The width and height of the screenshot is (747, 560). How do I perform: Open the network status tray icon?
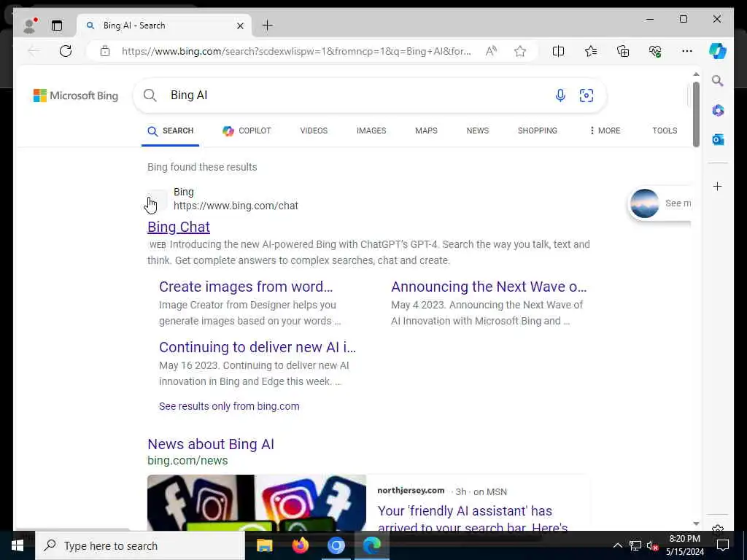point(635,545)
